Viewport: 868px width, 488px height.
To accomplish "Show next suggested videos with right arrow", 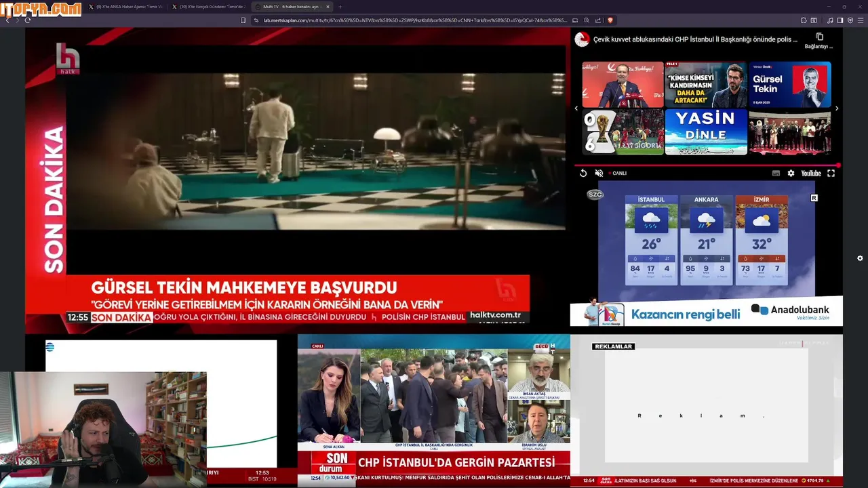I will point(836,108).
